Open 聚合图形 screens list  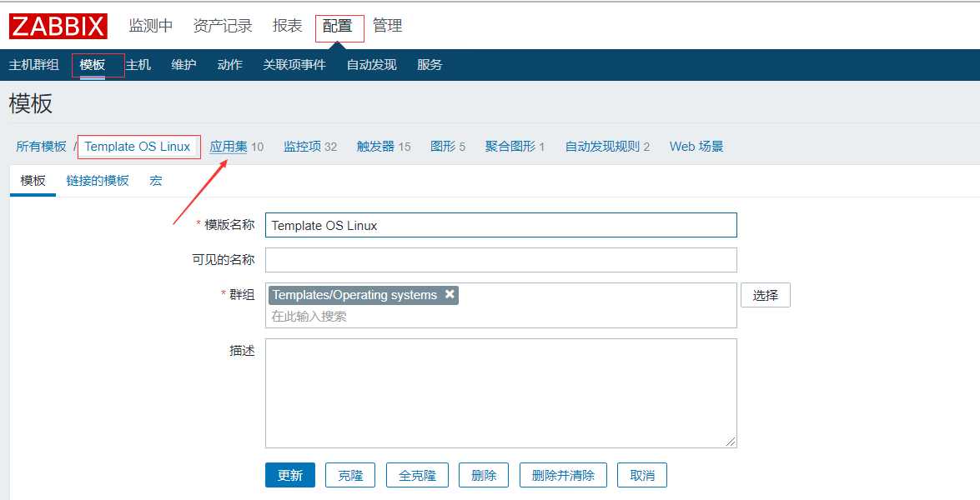[x=510, y=147]
